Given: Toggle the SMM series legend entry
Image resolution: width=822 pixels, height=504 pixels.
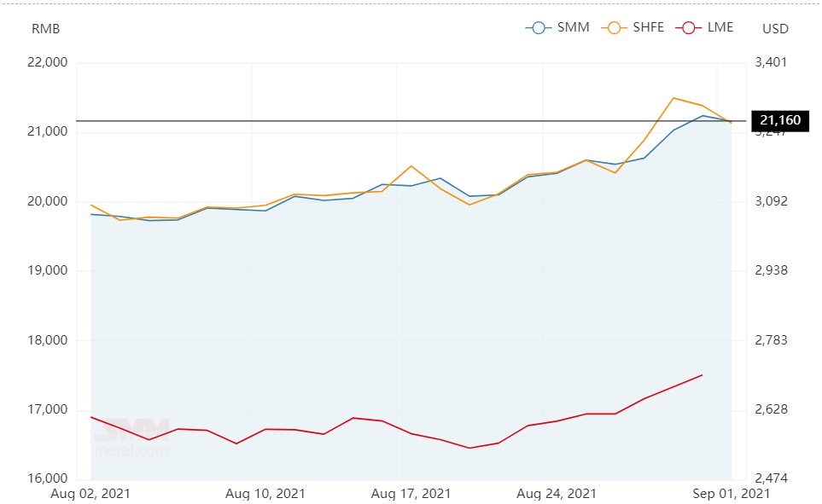Looking at the screenshot, I should pyautogui.click(x=557, y=27).
